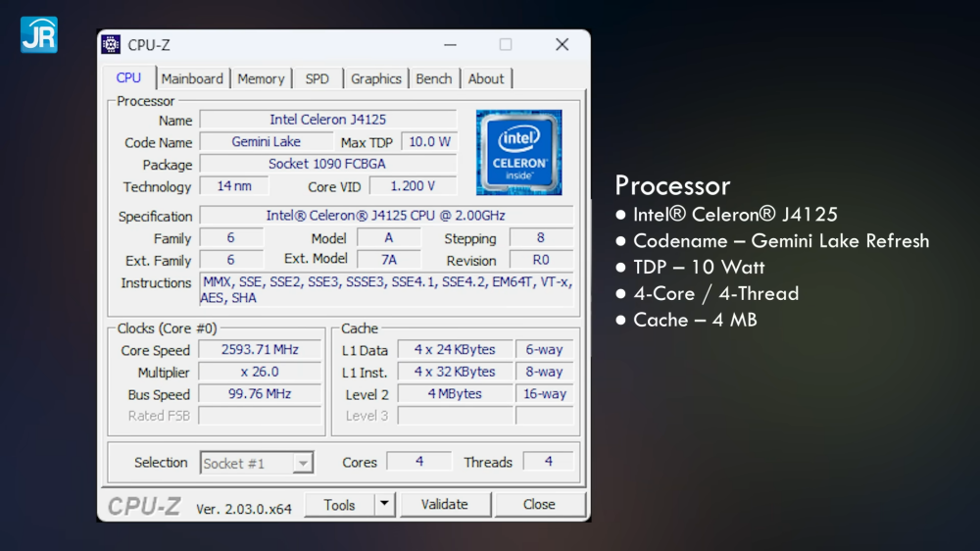This screenshot has height=551, width=980.
Task: Click the Validate button
Action: 444,505
